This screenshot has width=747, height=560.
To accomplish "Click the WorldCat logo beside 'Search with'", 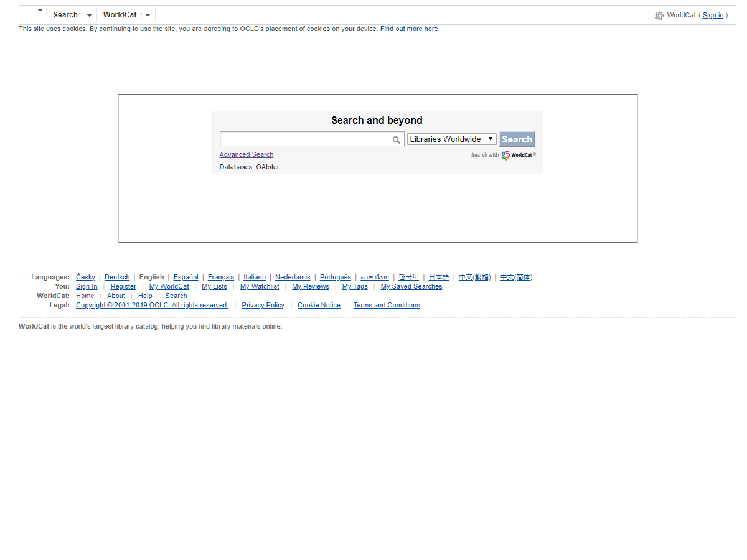I will [518, 155].
